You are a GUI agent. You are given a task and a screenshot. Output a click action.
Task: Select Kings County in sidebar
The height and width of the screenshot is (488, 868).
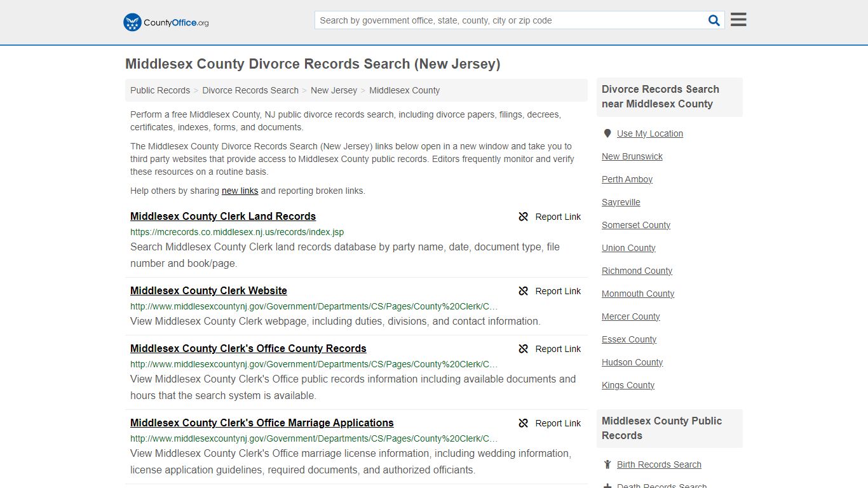pos(628,385)
